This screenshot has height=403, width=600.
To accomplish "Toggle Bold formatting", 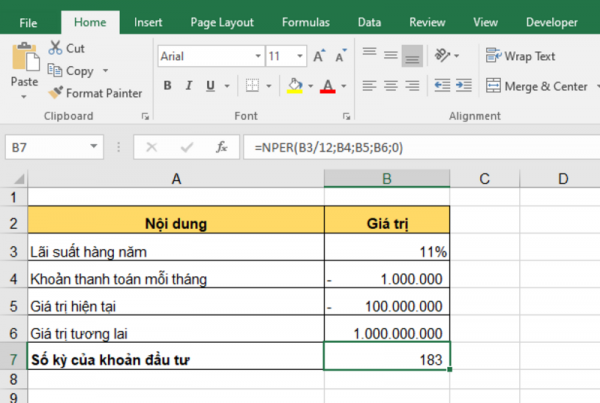I will pos(168,86).
